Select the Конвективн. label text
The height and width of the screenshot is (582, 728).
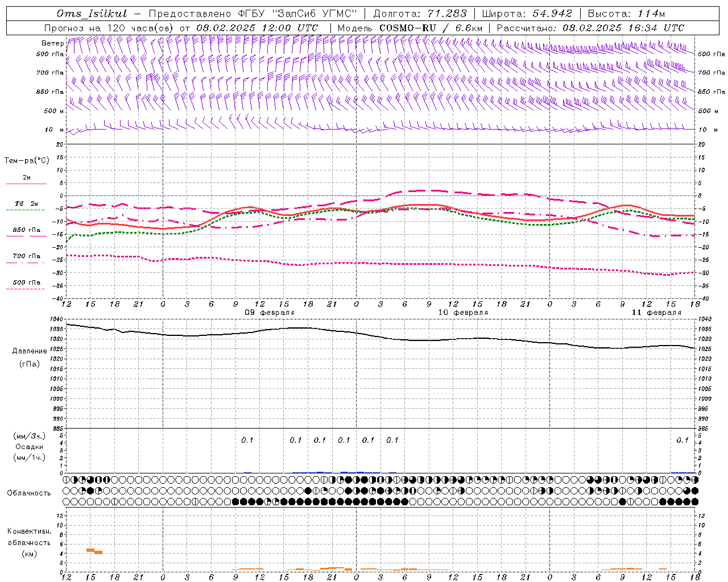click(29, 531)
